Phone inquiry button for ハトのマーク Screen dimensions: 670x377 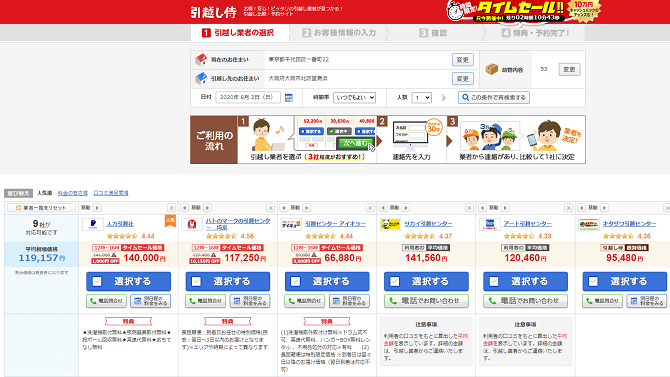coord(206,301)
